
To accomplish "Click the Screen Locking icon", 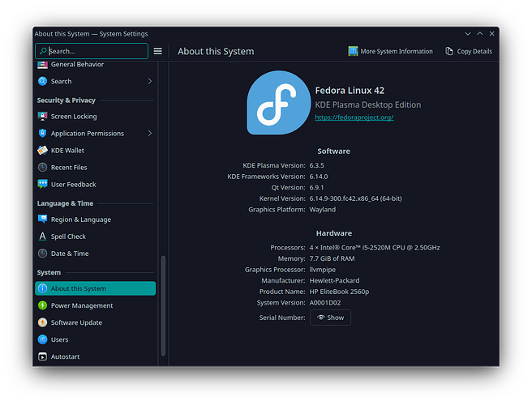I will pyautogui.click(x=42, y=117).
